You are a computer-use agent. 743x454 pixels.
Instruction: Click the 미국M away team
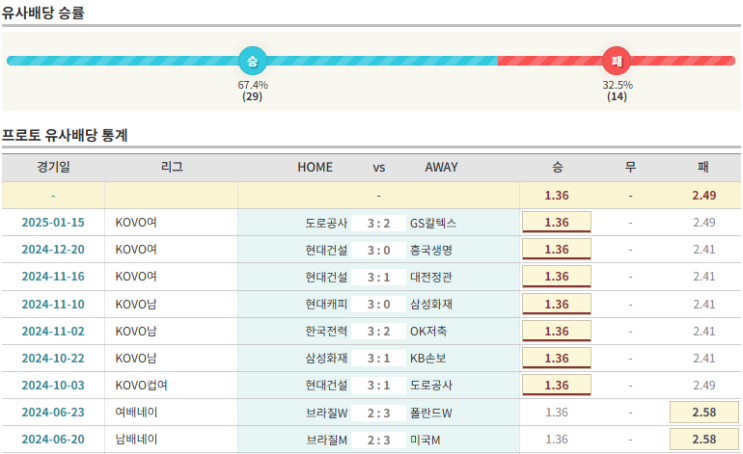coord(425,440)
